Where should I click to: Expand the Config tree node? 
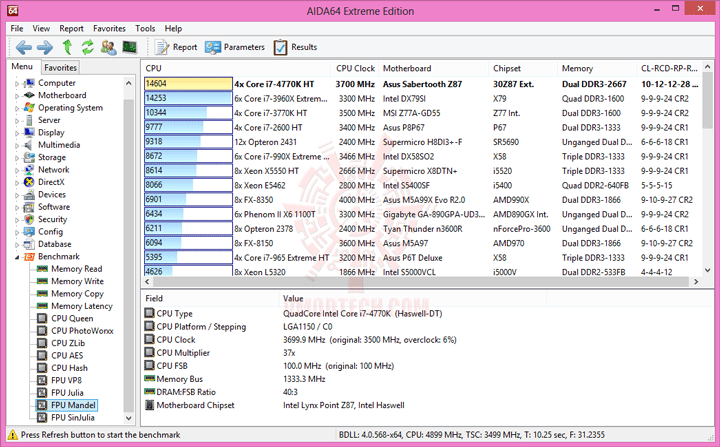[17, 232]
